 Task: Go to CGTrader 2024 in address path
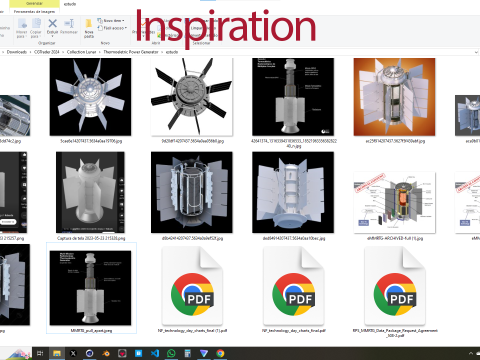point(47,52)
